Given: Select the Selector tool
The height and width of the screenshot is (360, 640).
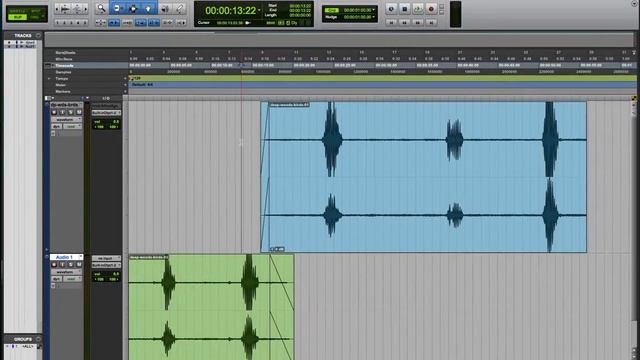Looking at the screenshot, I should 133,9.
